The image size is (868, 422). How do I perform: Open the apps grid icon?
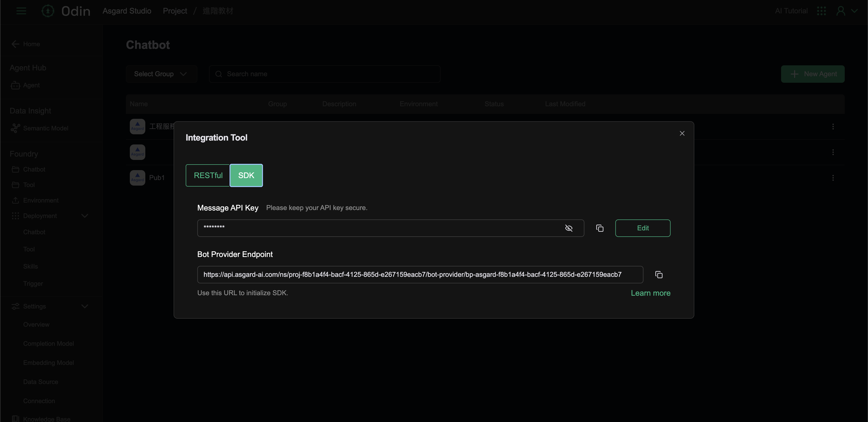click(x=821, y=11)
